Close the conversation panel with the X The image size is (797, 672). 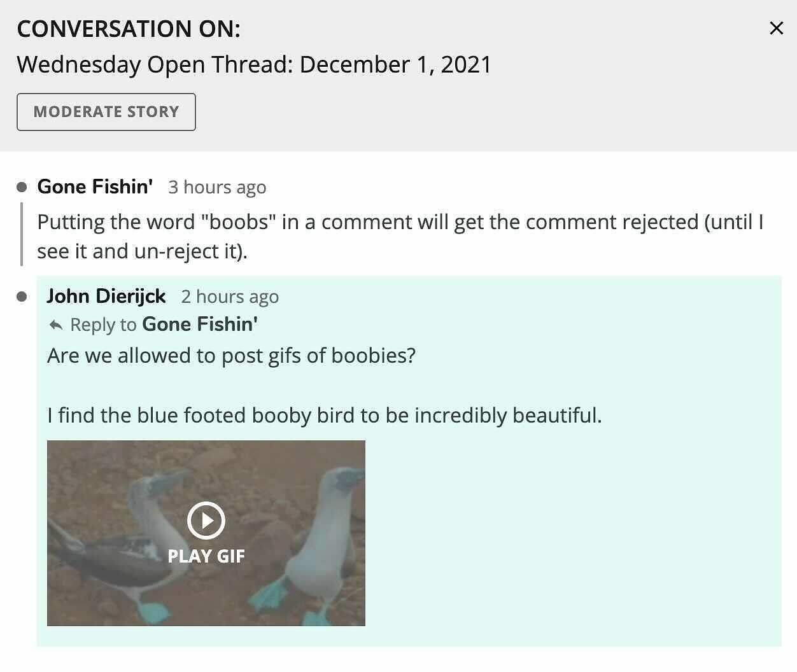pyautogui.click(x=776, y=28)
